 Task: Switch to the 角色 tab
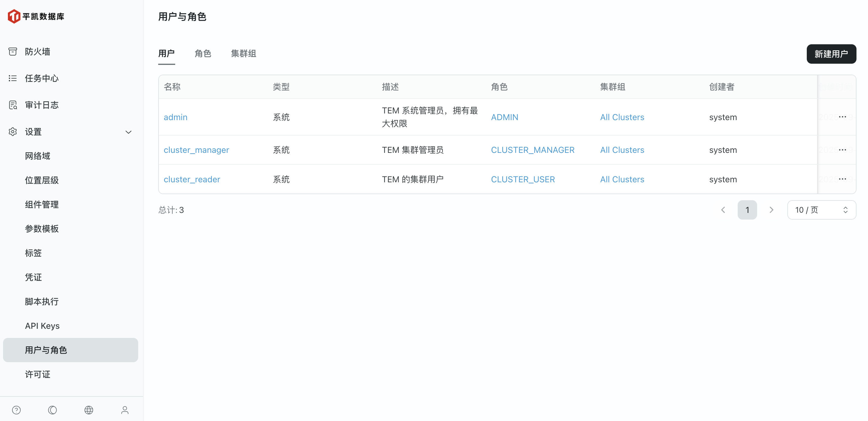click(203, 53)
